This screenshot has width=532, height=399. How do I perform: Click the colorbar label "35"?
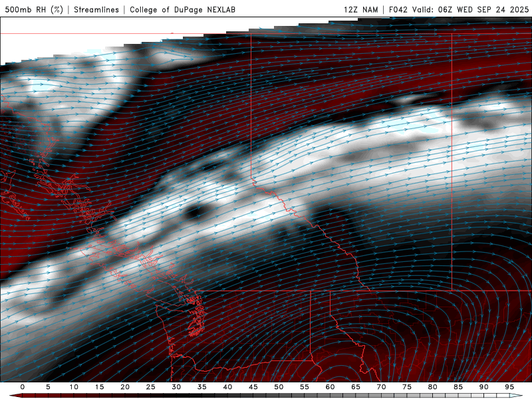[x=202, y=387]
